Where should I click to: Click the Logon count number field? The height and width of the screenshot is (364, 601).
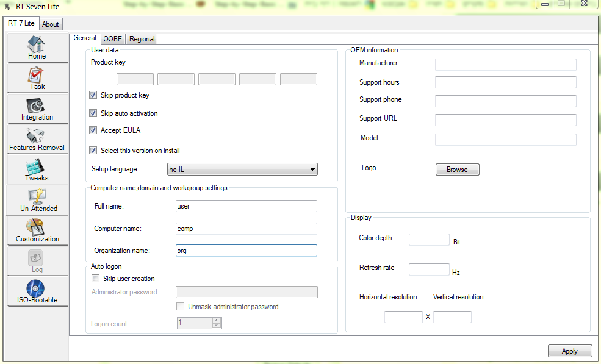coord(195,323)
